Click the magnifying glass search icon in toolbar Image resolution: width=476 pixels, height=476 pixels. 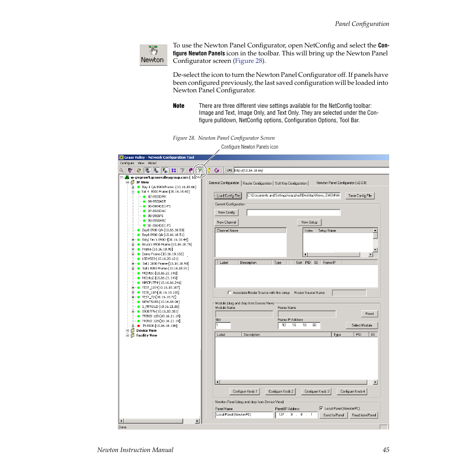122,170
